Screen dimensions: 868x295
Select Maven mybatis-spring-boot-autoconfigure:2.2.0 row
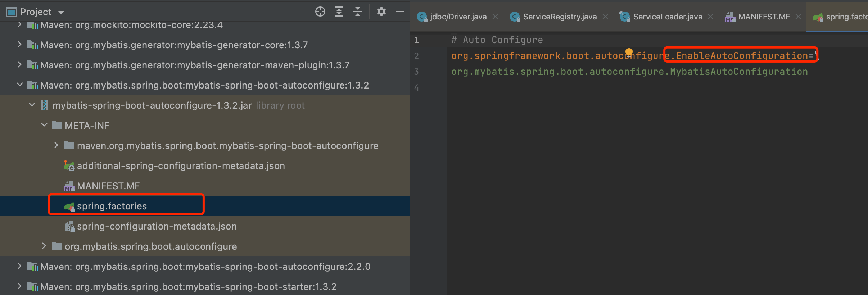(205, 267)
